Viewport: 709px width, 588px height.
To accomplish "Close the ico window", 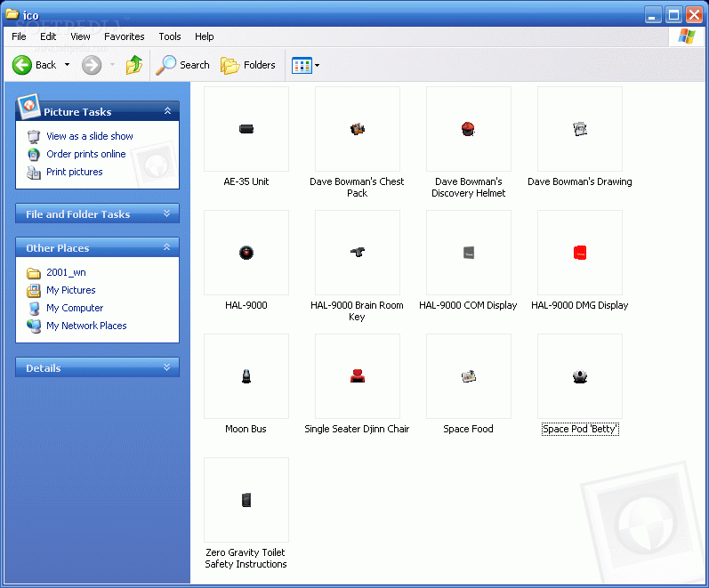I will [694, 15].
